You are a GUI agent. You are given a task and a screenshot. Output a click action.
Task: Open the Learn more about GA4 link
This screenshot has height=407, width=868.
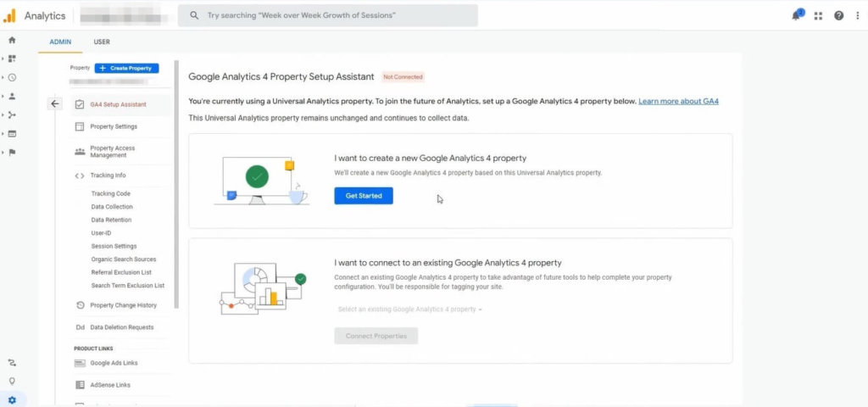click(678, 102)
